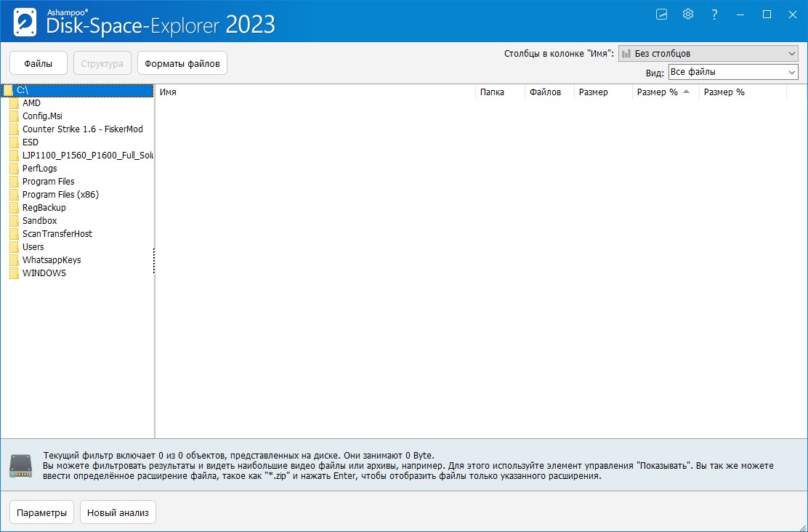808x532 pixels.
Task: Click the folder icon next to PerfLogs
Action: click(x=14, y=169)
